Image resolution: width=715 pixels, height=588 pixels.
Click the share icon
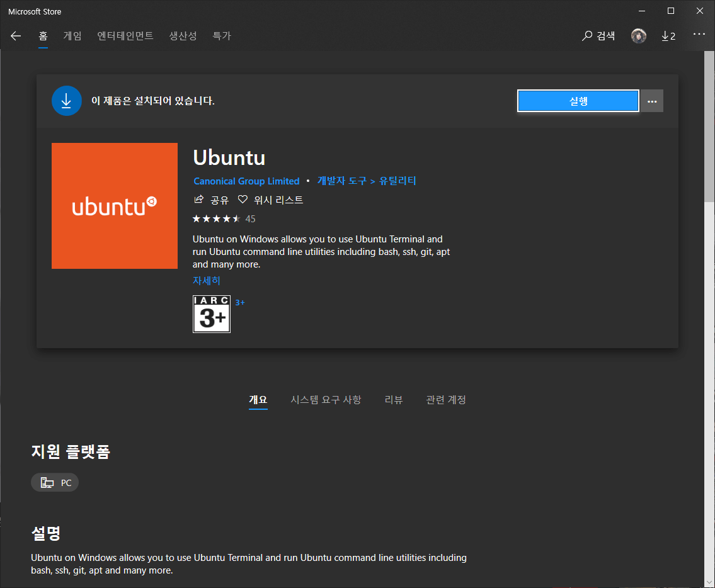click(199, 200)
